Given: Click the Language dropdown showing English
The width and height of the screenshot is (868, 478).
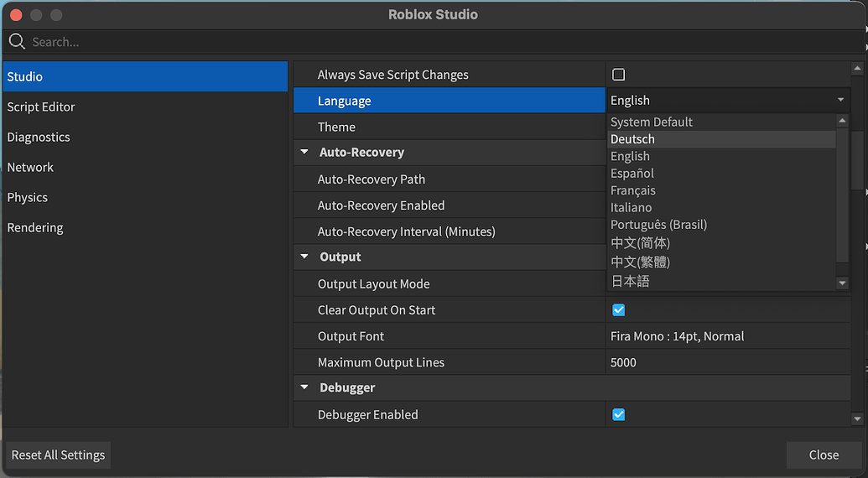Looking at the screenshot, I should tap(728, 100).
